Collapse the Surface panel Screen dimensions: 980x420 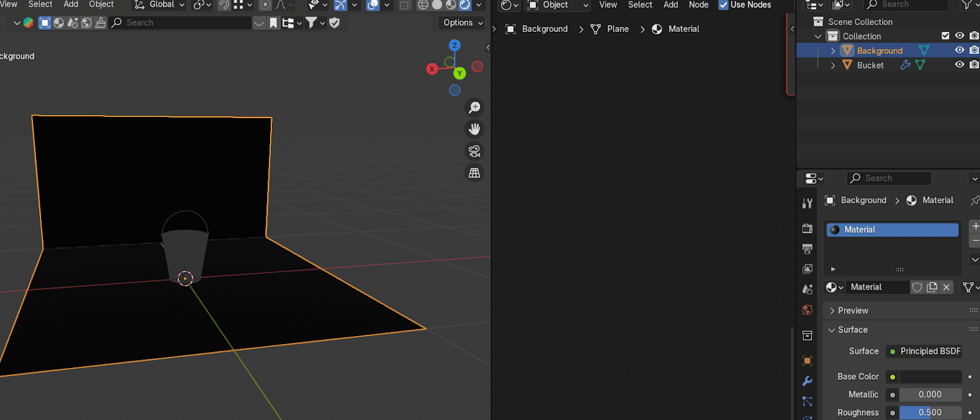point(852,329)
